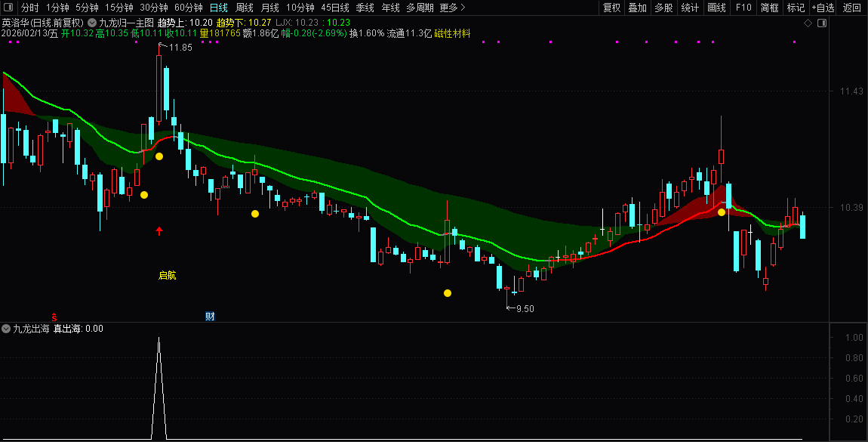Image resolution: width=868 pixels, height=442 pixels.
Task: Switch to 30分钟 chart period
Action: click(x=154, y=8)
